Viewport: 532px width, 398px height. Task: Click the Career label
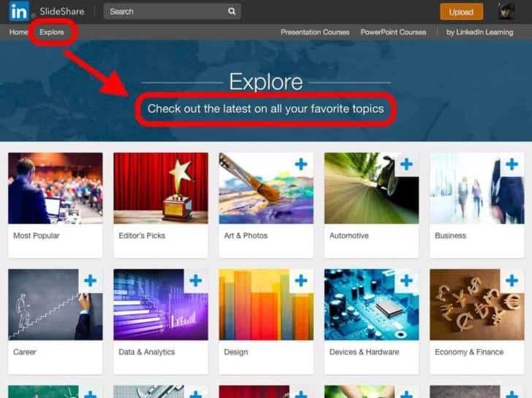click(x=25, y=352)
